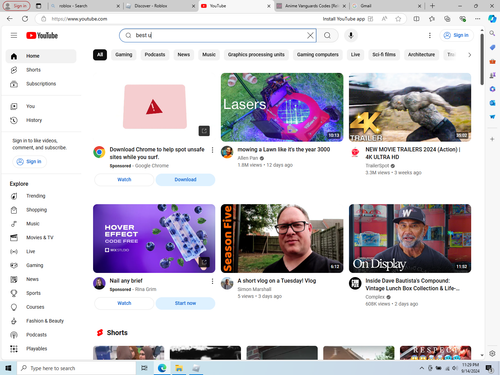
Task: Open Movies & TV in sidebar
Action: click(x=41, y=238)
